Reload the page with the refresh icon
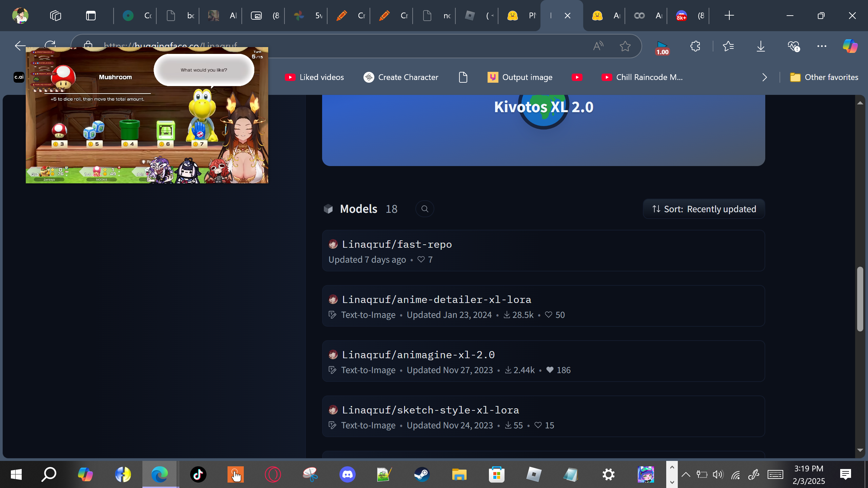This screenshot has height=488, width=868. (x=50, y=44)
